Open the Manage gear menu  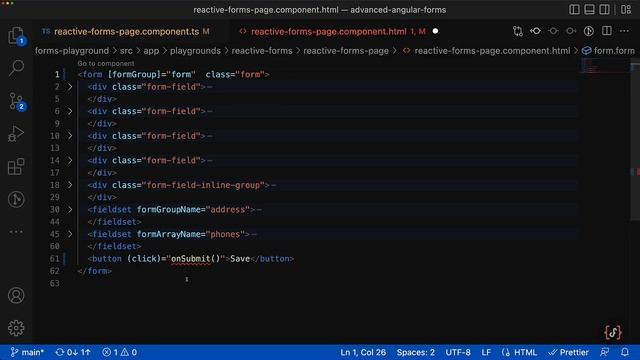click(16, 328)
